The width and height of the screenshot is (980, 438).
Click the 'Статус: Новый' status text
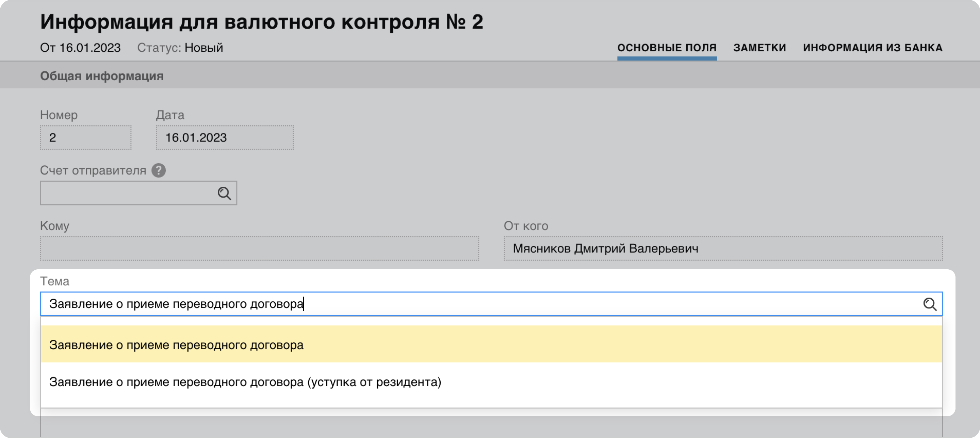(x=180, y=48)
